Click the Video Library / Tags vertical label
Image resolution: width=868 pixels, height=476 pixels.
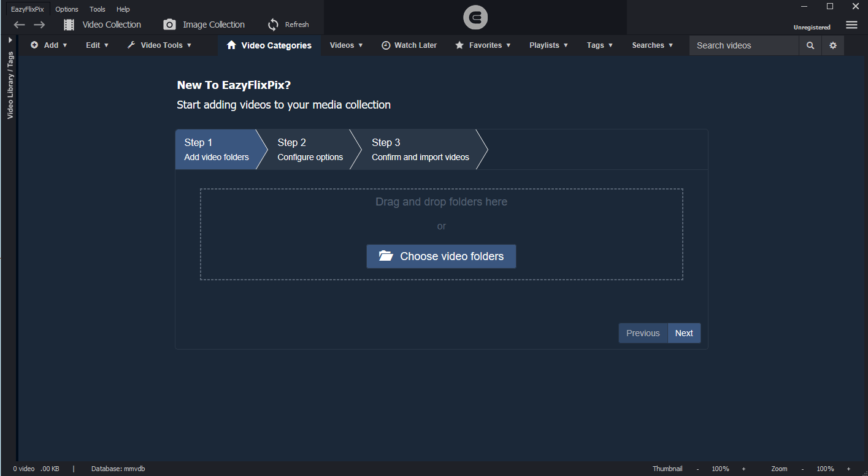(x=10, y=85)
